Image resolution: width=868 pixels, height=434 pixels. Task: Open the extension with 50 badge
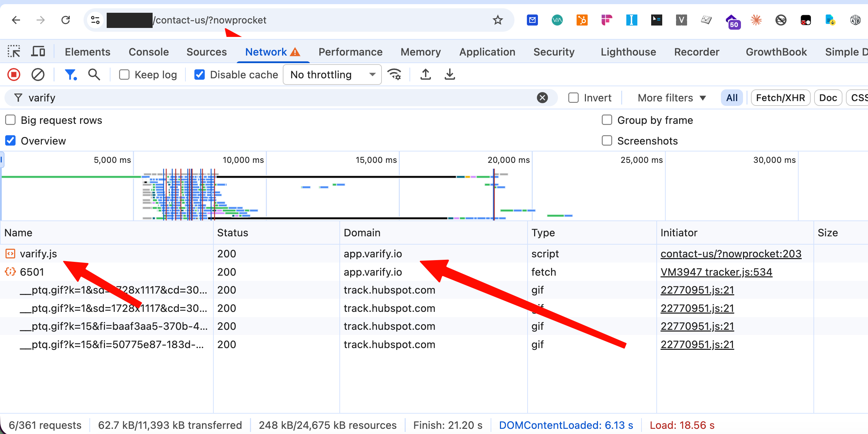tap(733, 21)
